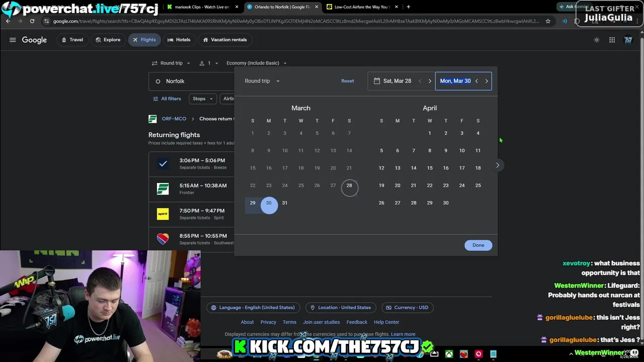Image resolution: width=644 pixels, height=362 pixels.
Task: Toggle the appearance theme sun icon
Action: click(597, 40)
